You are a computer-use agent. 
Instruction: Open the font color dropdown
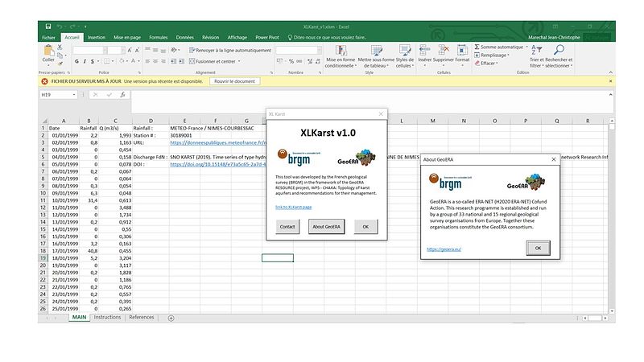138,61
